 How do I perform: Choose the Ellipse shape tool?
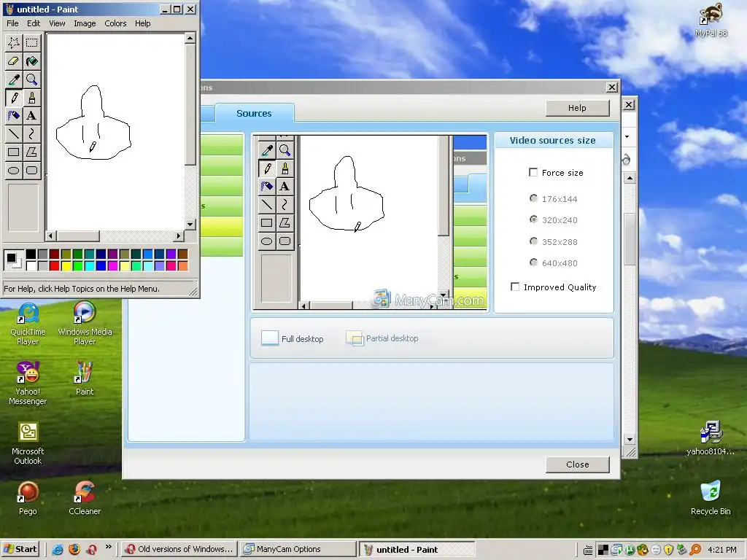(14, 171)
